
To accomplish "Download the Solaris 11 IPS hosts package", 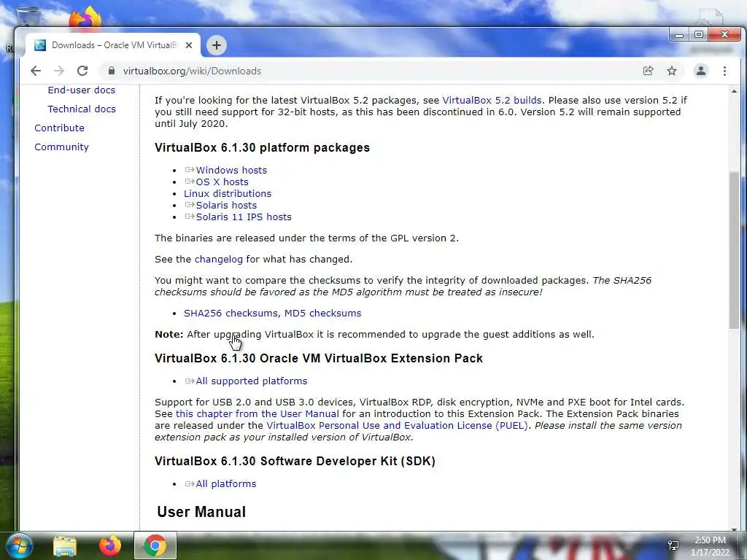I will point(244,217).
